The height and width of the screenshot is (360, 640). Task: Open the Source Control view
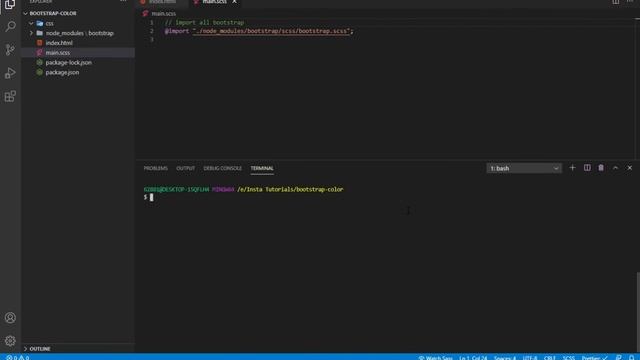pos(10,50)
